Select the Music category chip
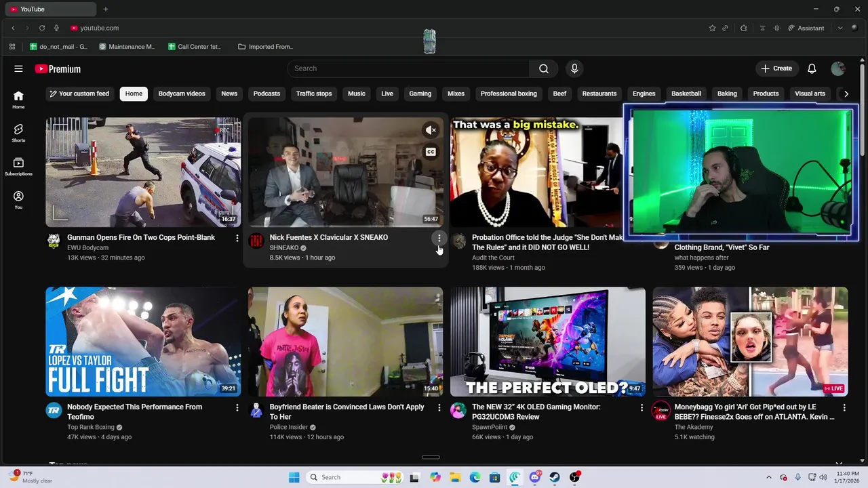Viewport: 868px width, 488px height. click(357, 94)
